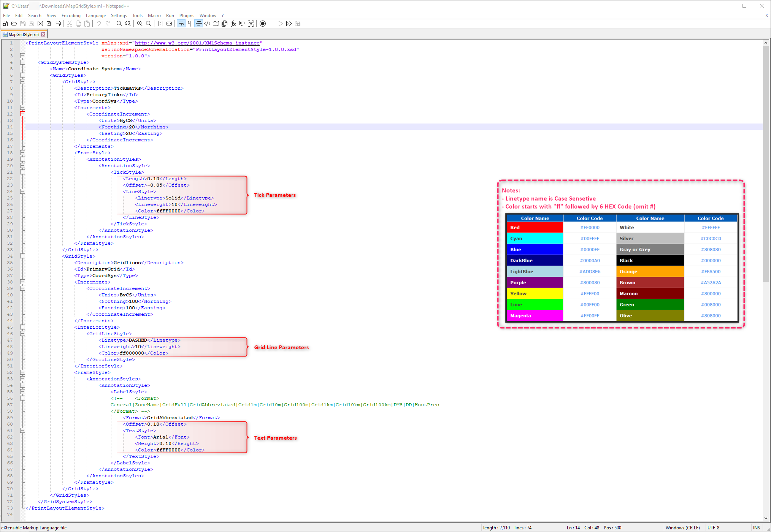Click the Orange color swatch cell
Viewport: 771px width, 532px height.
[650, 272]
